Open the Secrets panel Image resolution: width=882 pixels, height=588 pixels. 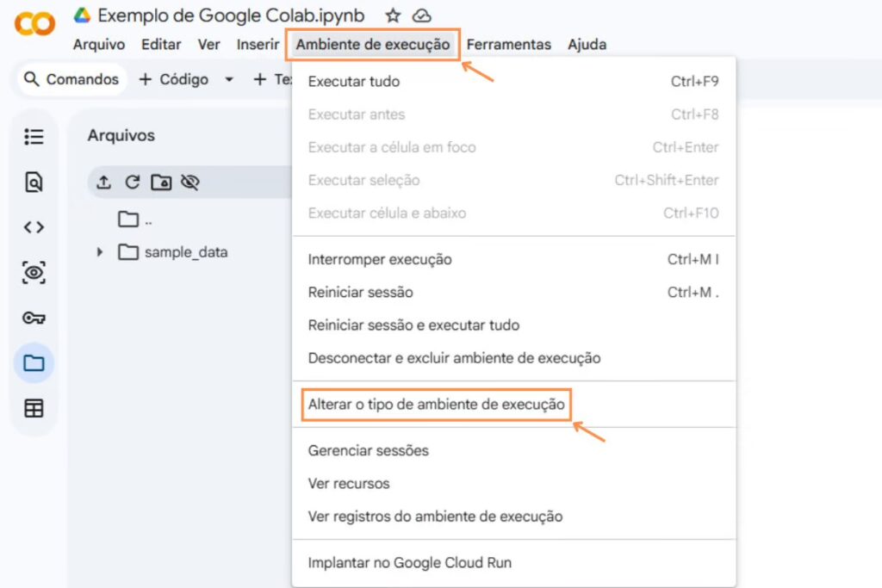(x=33, y=317)
